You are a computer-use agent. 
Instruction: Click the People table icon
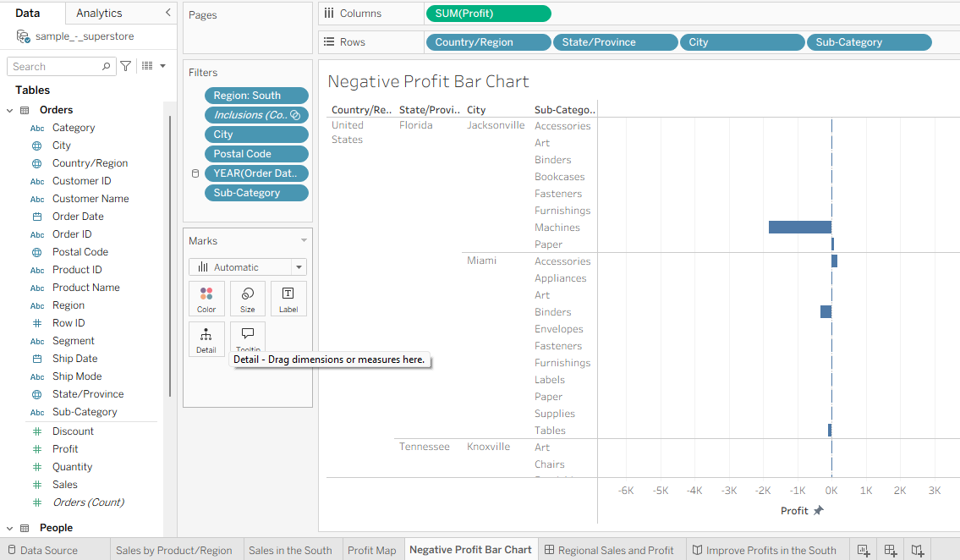pos(25,528)
